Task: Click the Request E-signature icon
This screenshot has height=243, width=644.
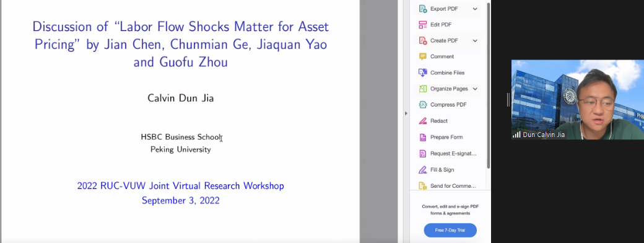Action: (x=422, y=153)
